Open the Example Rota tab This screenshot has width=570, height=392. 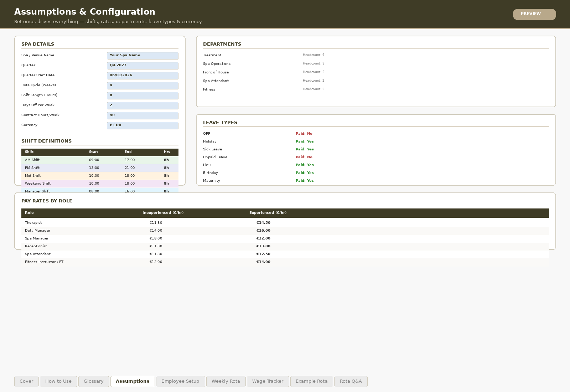311,381
